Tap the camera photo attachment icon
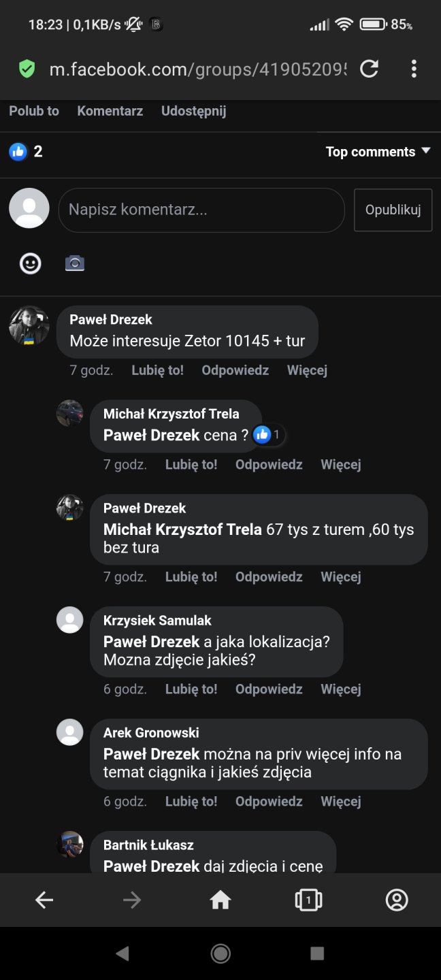 (x=75, y=263)
